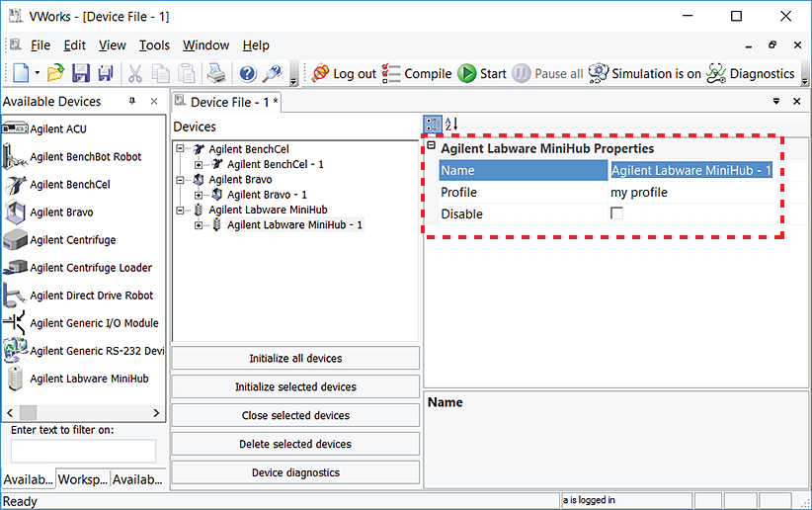Collapse the Agilent BenchCel tree node

pos(181,149)
